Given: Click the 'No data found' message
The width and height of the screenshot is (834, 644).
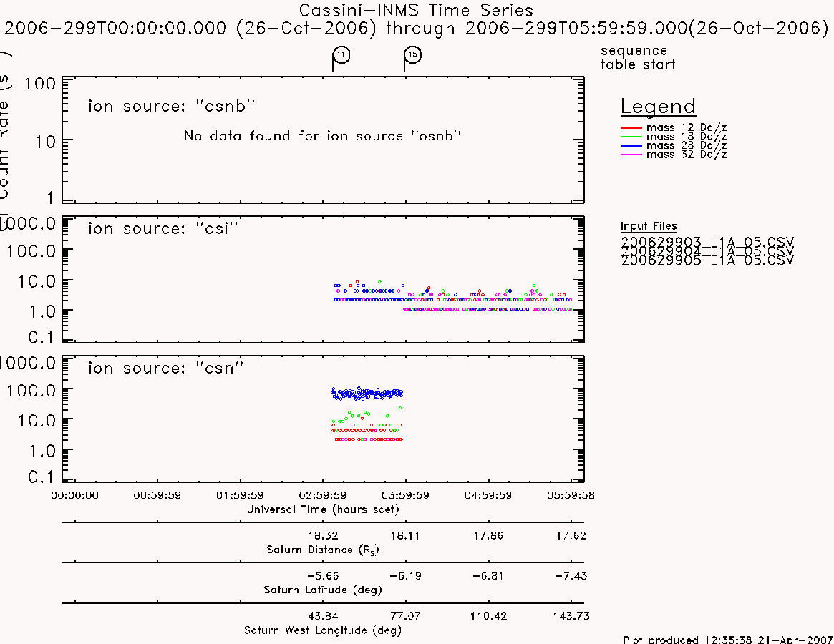Looking at the screenshot, I should (322, 136).
